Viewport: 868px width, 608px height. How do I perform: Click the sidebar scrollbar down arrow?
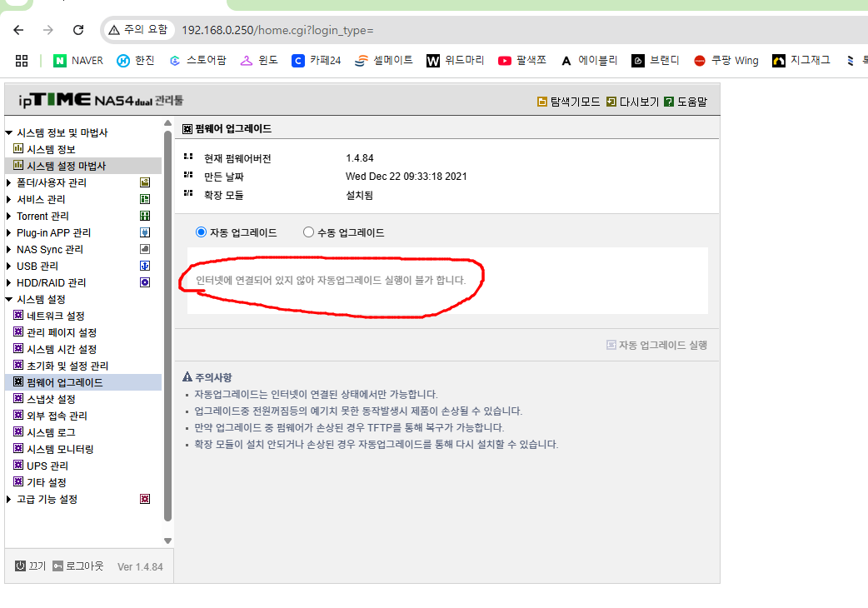coord(167,541)
